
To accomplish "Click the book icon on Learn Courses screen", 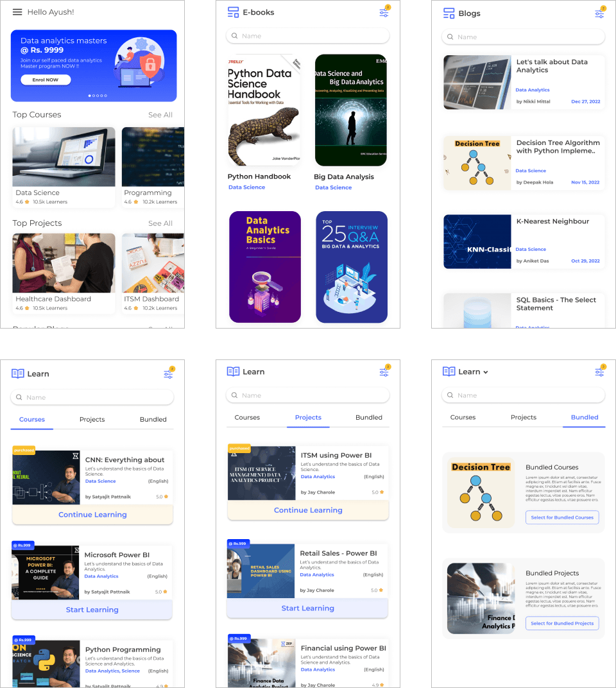I will tap(18, 374).
